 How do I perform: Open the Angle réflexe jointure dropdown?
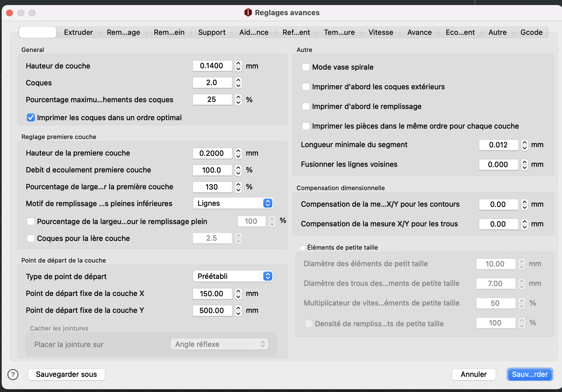[x=220, y=344]
